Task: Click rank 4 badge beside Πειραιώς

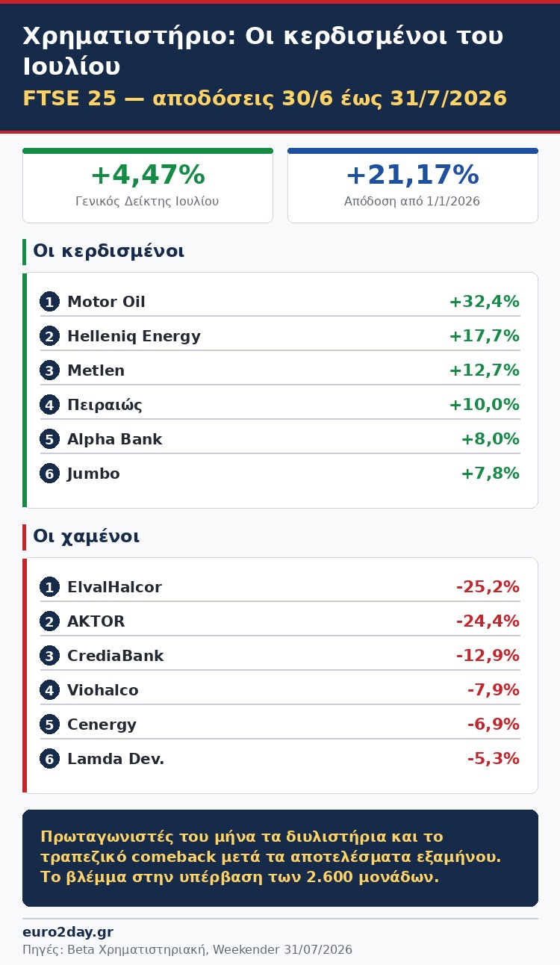Action: [49, 405]
